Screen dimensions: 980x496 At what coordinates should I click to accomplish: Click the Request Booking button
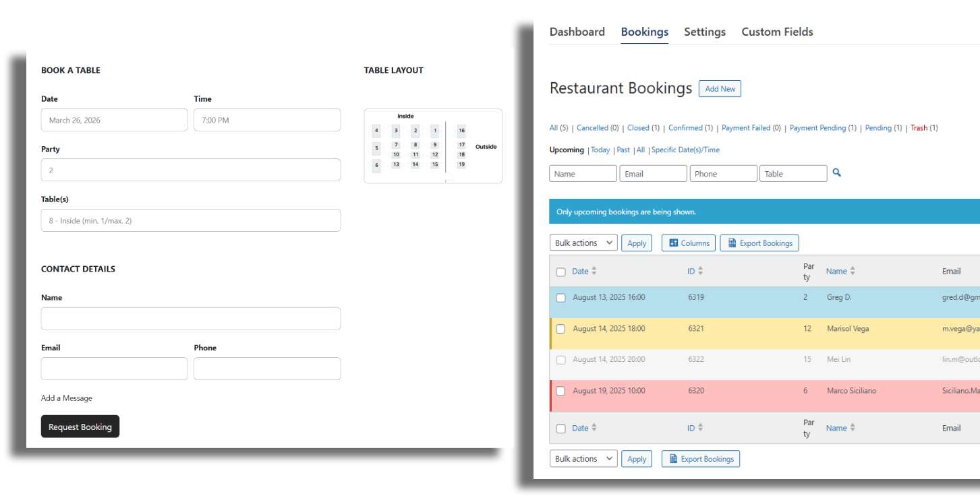pyautogui.click(x=80, y=426)
